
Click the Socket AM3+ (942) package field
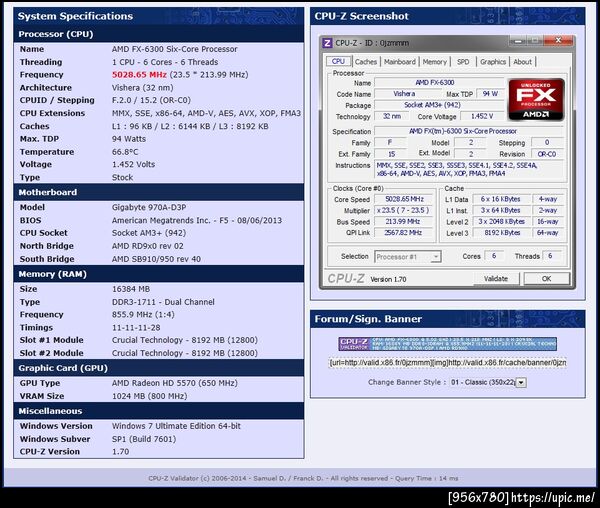tap(439, 105)
